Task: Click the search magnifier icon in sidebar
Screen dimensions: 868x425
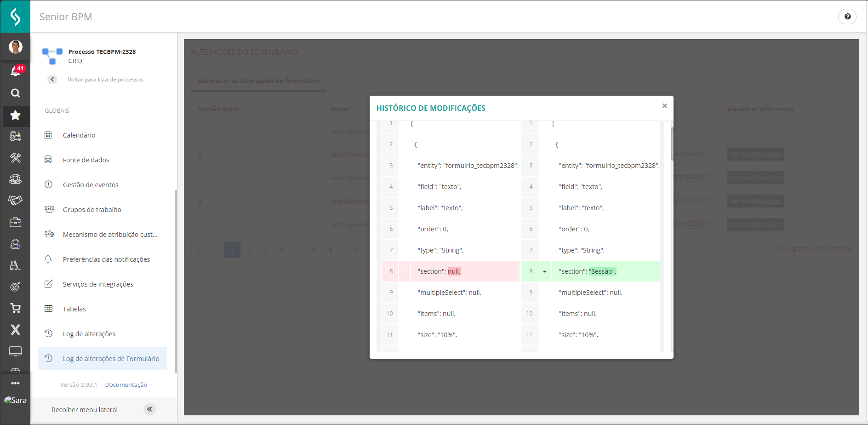Action: (x=15, y=93)
